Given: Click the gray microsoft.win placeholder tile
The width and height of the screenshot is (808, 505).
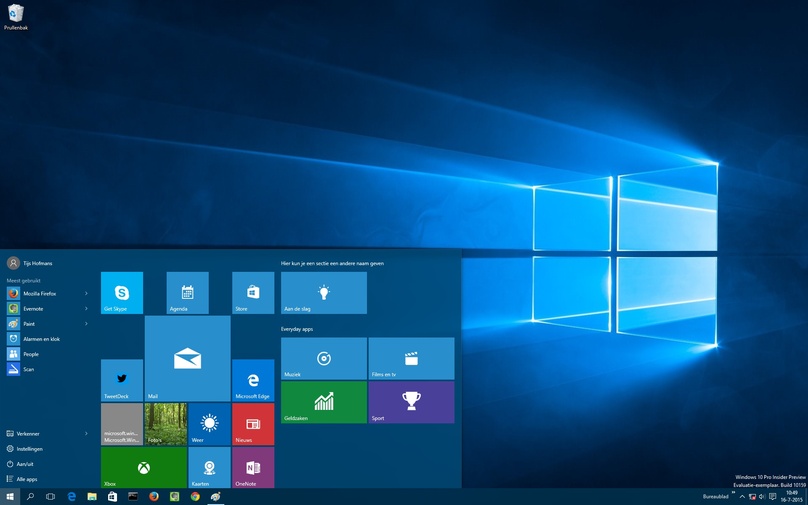Looking at the screenshot, I should (122, 424).
